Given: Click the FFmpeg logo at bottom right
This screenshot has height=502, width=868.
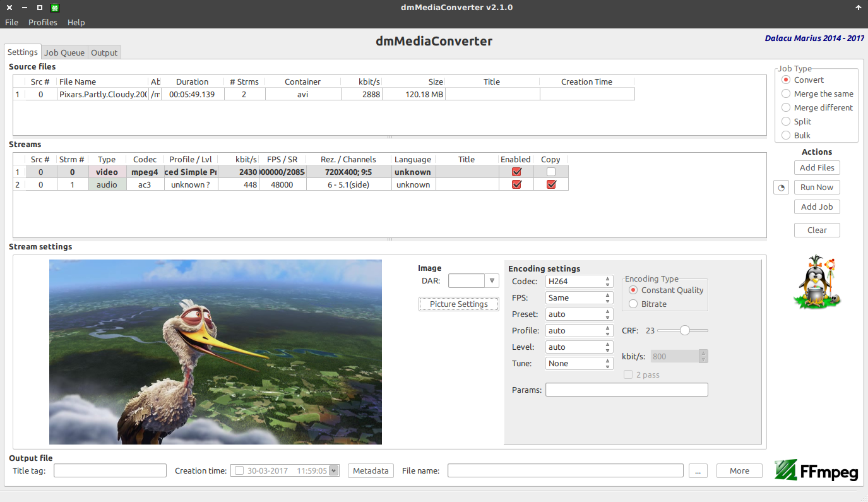Looking at the screenshot, I should (817, 471).
